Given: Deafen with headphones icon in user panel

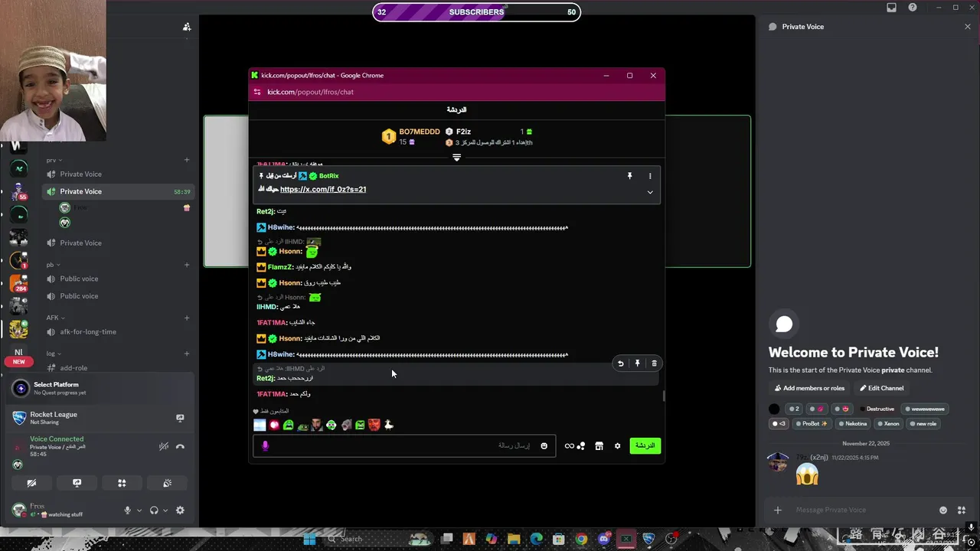Looking at the screenshot, I should coord(154,510).
